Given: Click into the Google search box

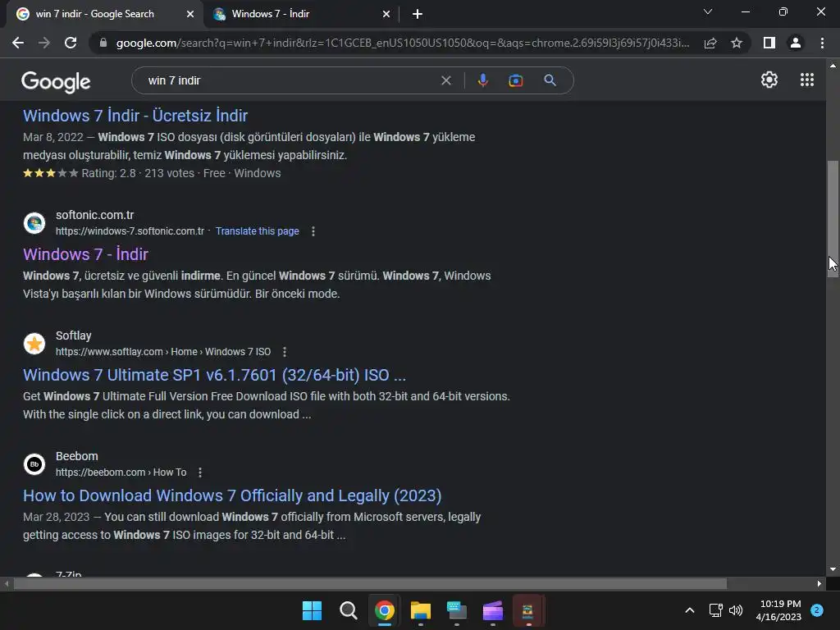Looking at the screenshot, I should click(290, 80).
